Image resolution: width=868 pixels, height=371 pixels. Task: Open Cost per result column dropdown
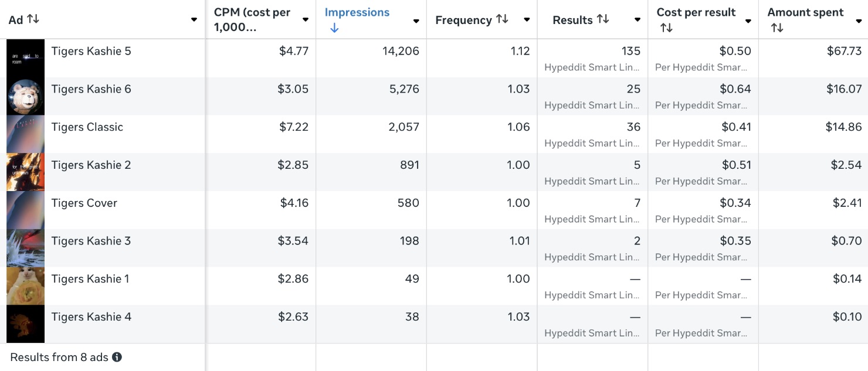tap(748, 21)
